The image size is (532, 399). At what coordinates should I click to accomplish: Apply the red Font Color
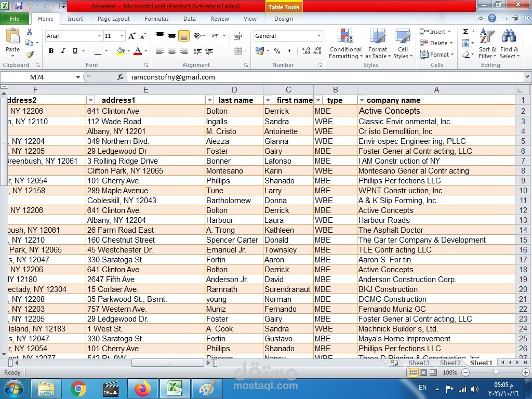pos(138,51)
